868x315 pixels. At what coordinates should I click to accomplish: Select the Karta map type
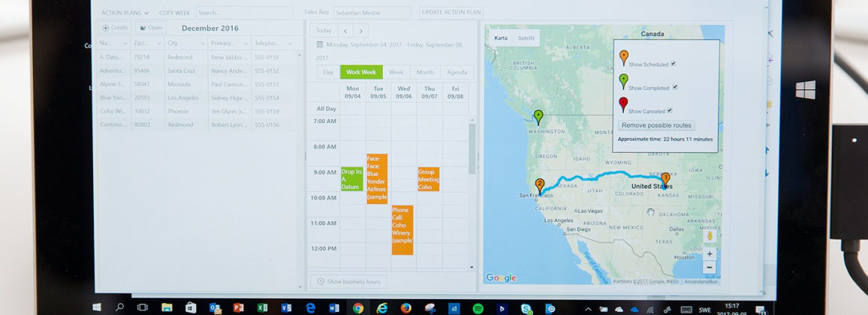click(500, 38)
